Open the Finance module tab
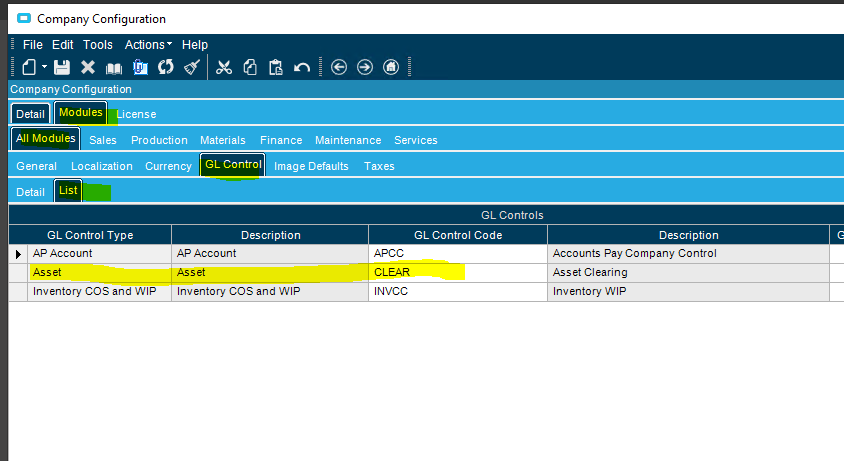This screenshot has width=844, height=461. pos(281,140)
